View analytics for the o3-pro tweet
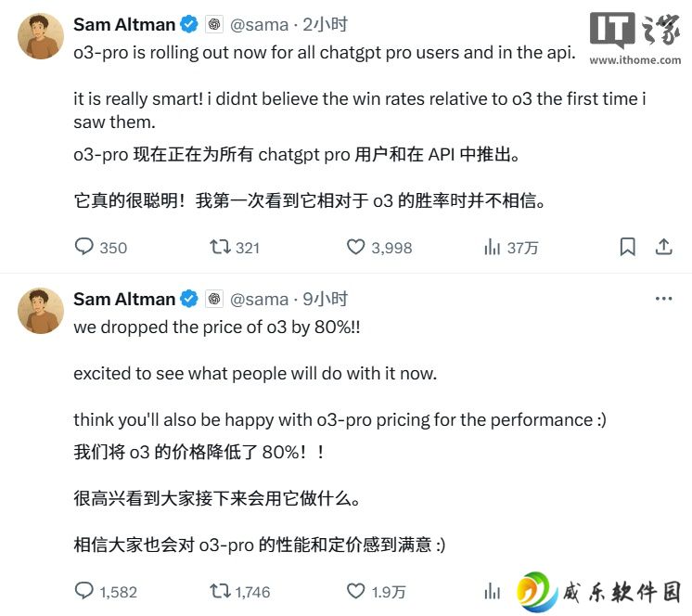This screenshot has width=692, height=616. [511, 247]
